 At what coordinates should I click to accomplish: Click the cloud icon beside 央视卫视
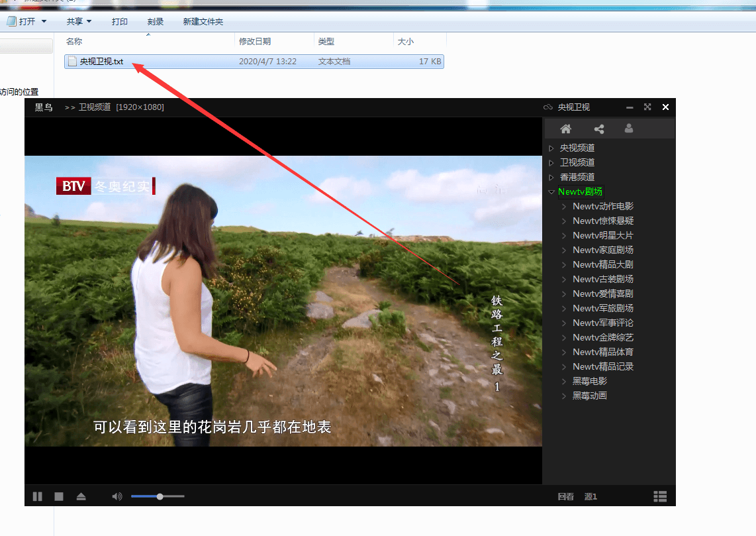(x=547, y=107)
